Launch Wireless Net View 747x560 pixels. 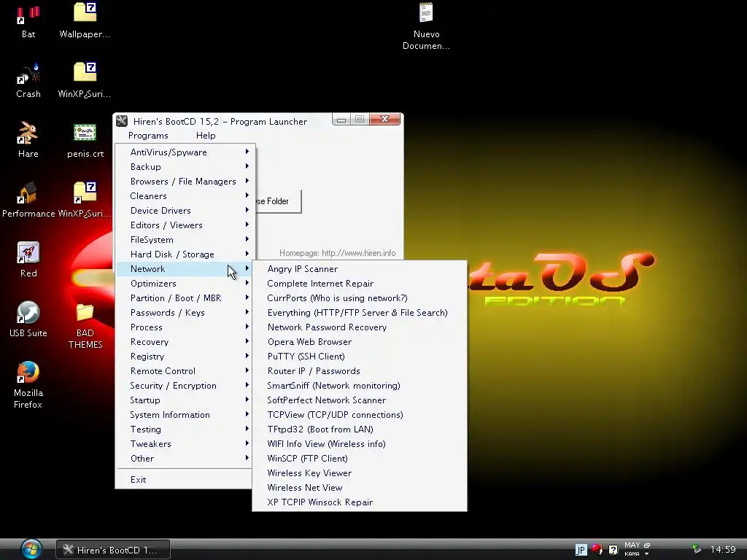[x=359, y=488]
